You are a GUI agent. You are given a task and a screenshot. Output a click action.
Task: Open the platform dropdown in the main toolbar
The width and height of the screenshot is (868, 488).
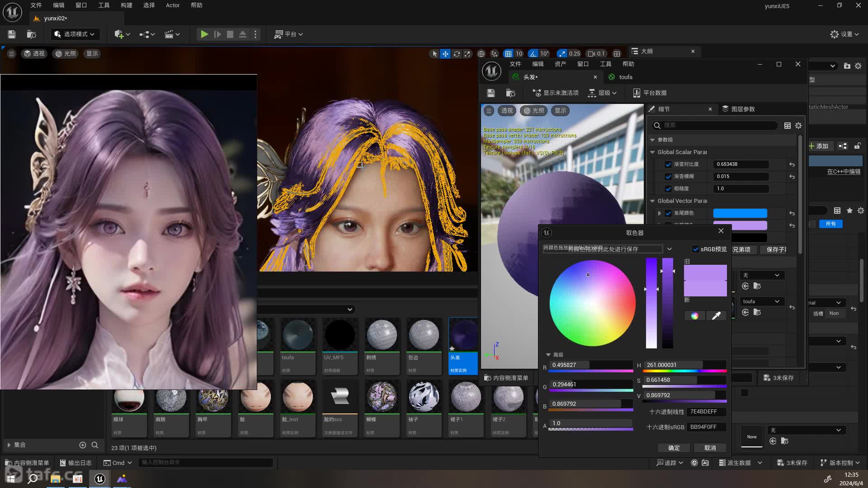[288, 34]
